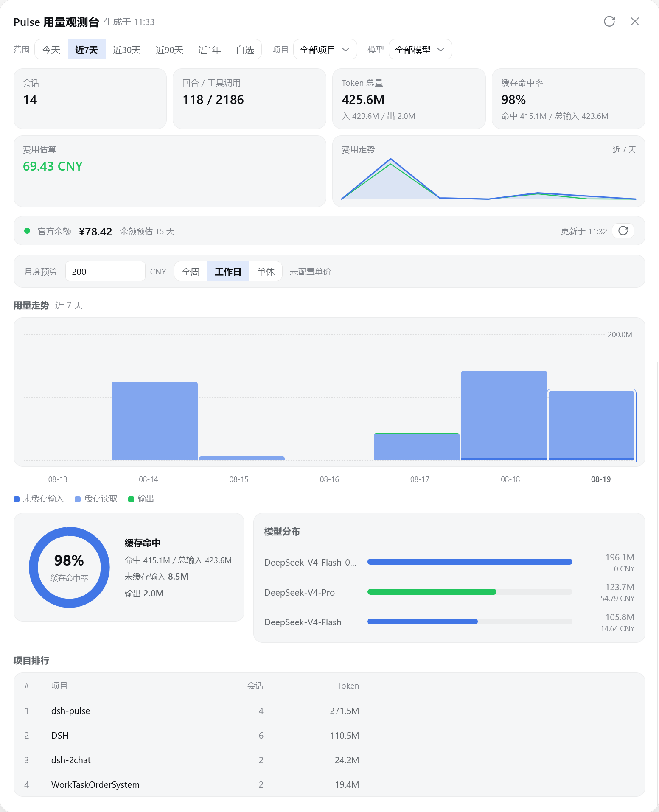Refresh the official balance row

click(x=623, y=231)
